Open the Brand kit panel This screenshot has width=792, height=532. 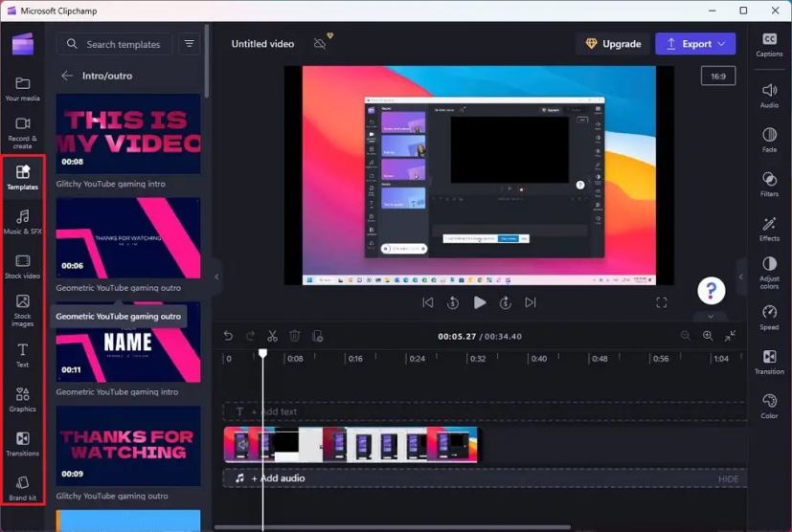tap(22, 488)
